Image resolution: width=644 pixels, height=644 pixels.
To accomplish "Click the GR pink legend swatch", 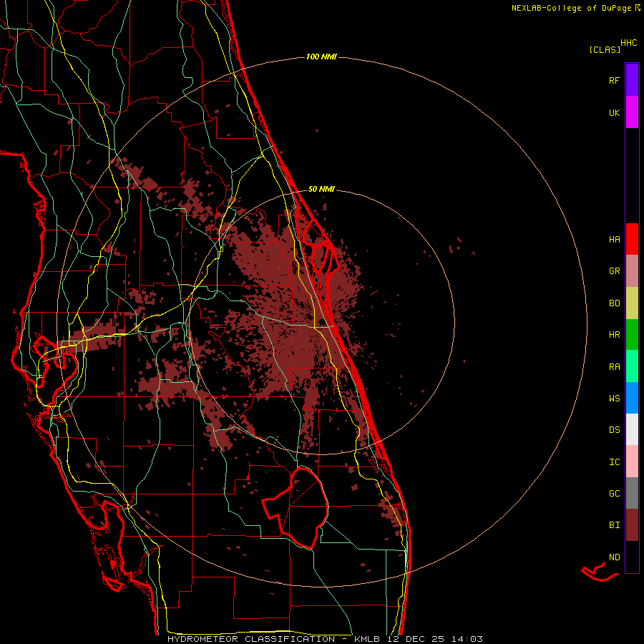I will [x=632, y=270].
